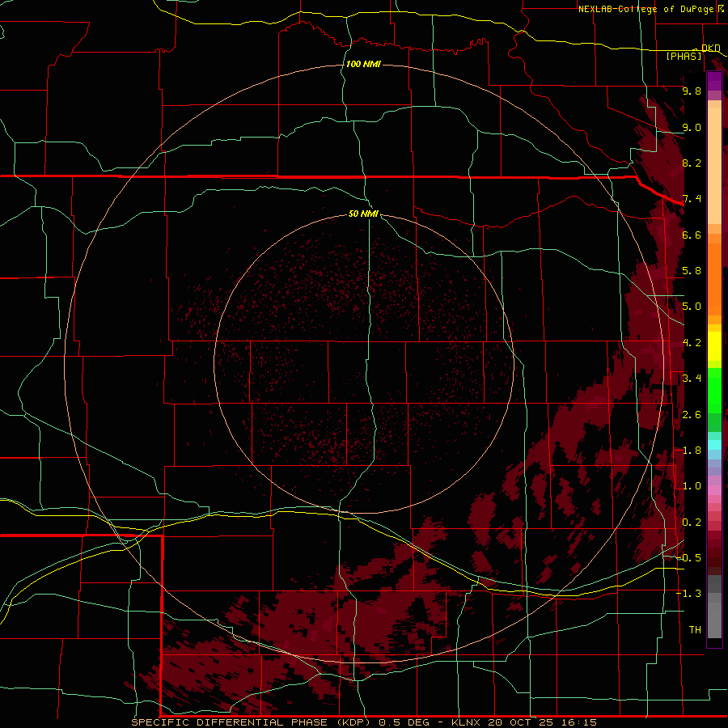Select the 5.0 scale value

point(692,307)
